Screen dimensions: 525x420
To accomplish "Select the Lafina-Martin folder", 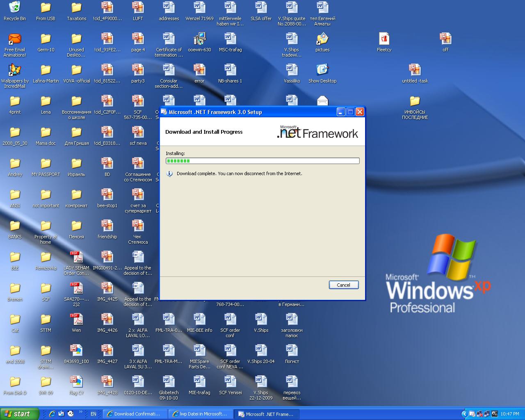I will 46,73.
